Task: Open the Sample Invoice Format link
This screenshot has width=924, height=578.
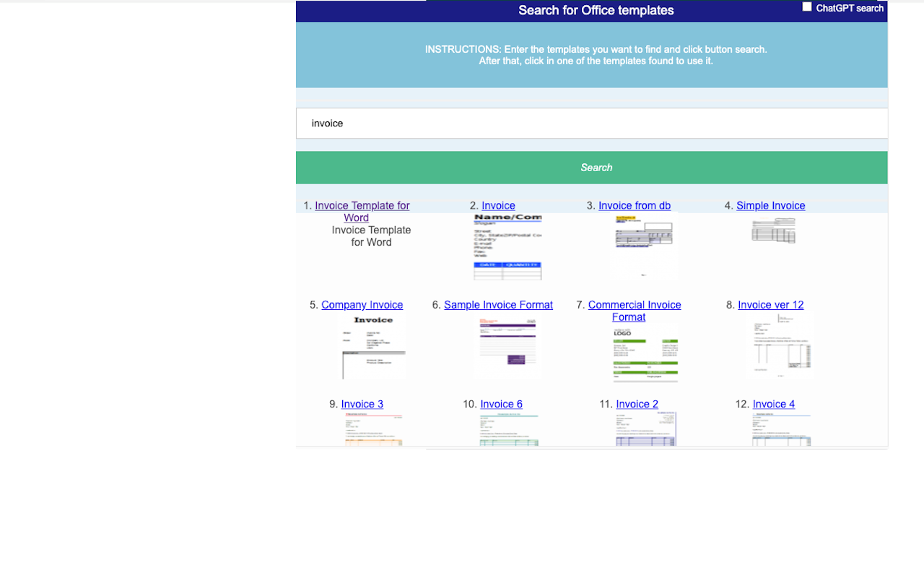Action: click(x=498, y=305)
